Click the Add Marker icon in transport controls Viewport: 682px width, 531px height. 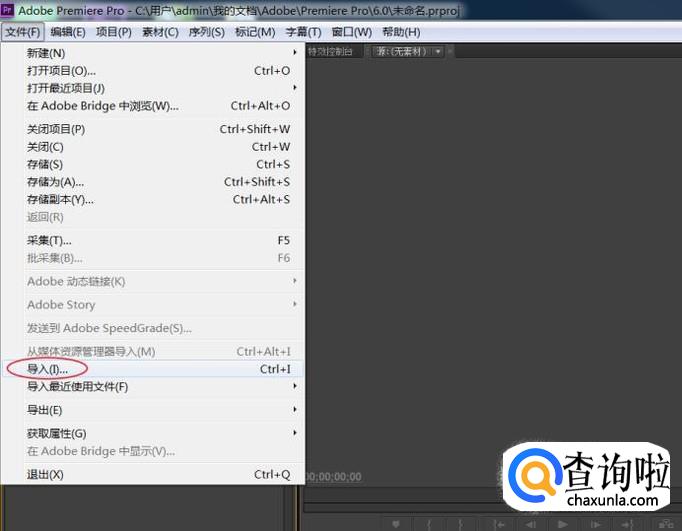point(395,524)
